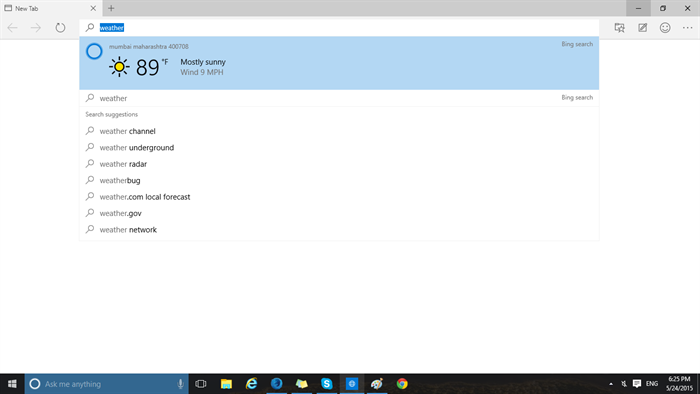Open the clock showing 6:25 PM
Screen dimensions: 700x394
point(679,384)
